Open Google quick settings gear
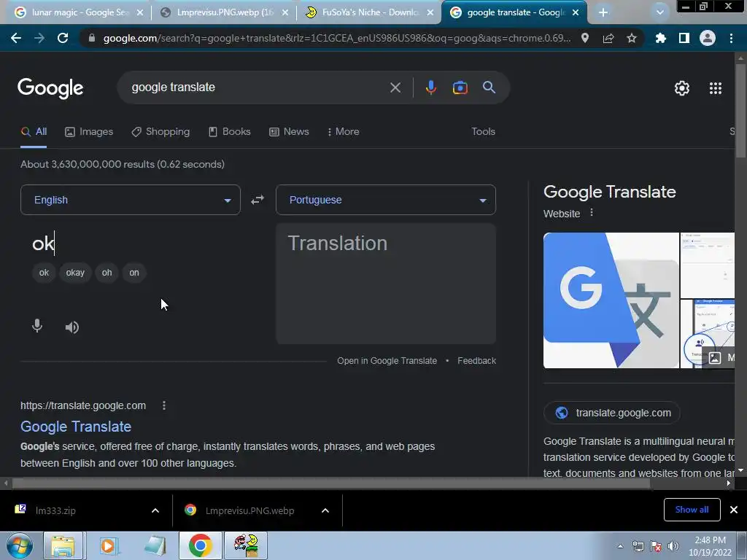 (682, 88)
